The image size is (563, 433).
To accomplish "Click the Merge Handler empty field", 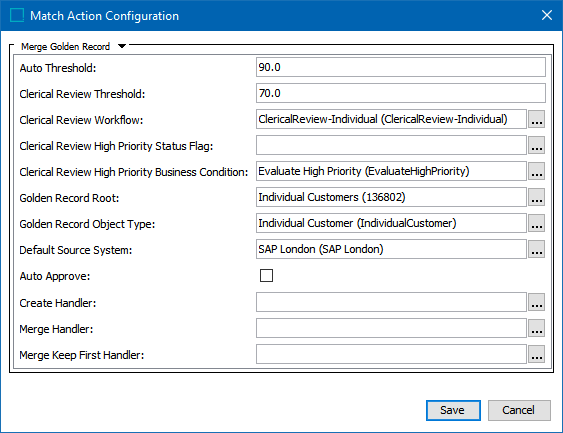I will [391, 328].
